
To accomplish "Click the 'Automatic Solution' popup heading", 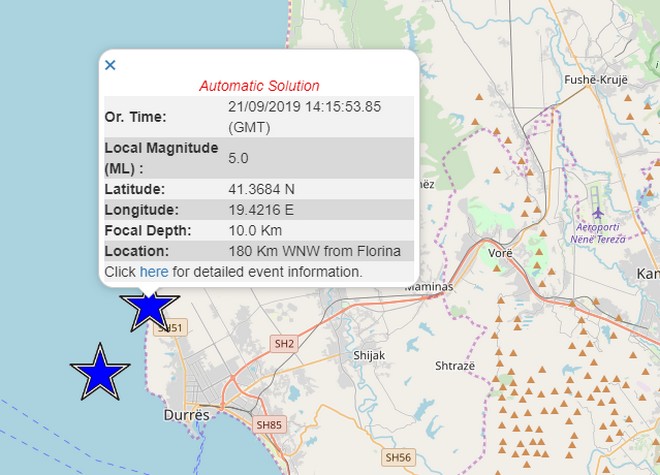I will tap(259, 86).
